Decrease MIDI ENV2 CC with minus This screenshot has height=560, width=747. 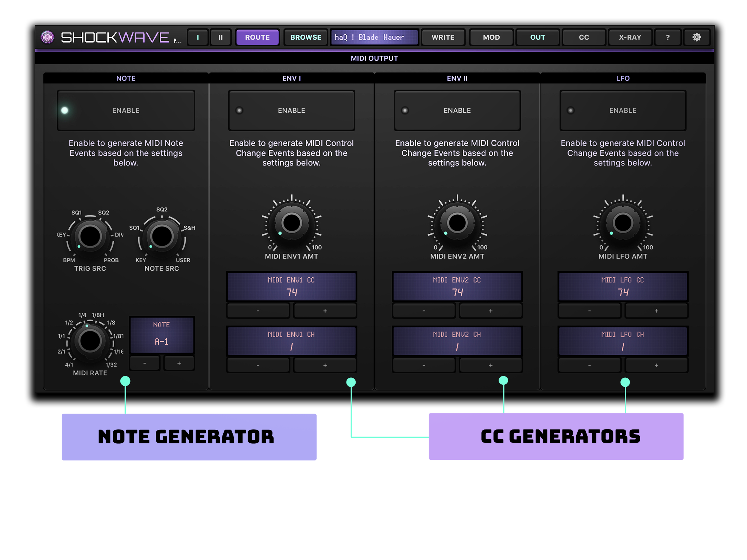pyautogui.click(x=424, y=311)
